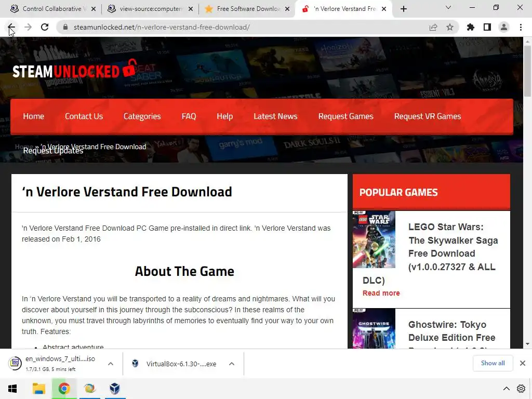Screen dimensions: 532x399
Task: Open VirtualBox from the taskbar
Action: coord(115,389)
